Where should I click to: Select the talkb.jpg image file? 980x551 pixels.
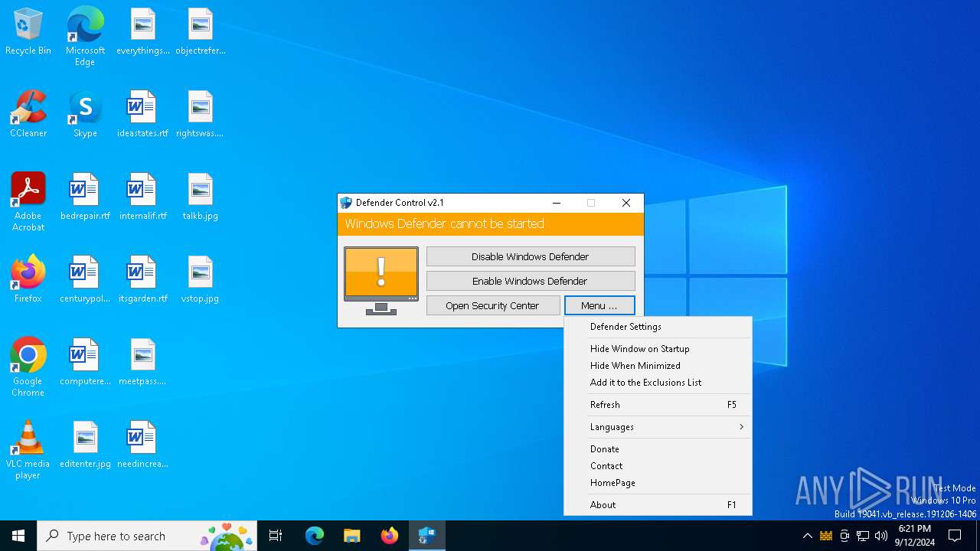coord(200,197)
